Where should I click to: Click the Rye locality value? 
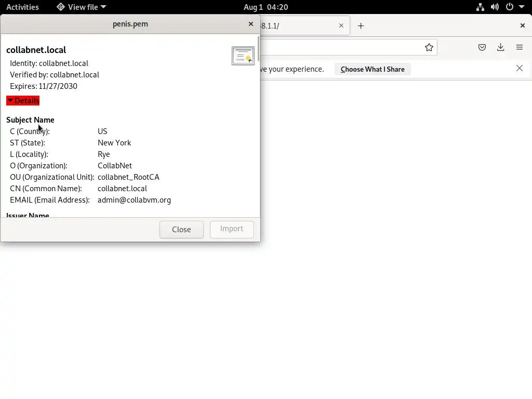click(104, 154)
